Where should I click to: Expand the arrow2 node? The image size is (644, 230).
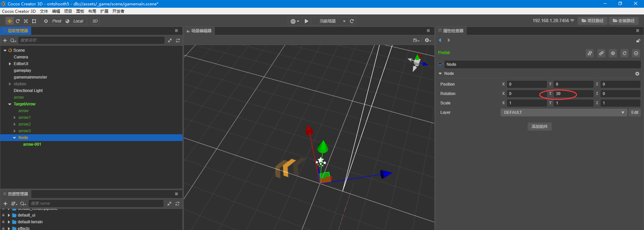pos(14,124)
